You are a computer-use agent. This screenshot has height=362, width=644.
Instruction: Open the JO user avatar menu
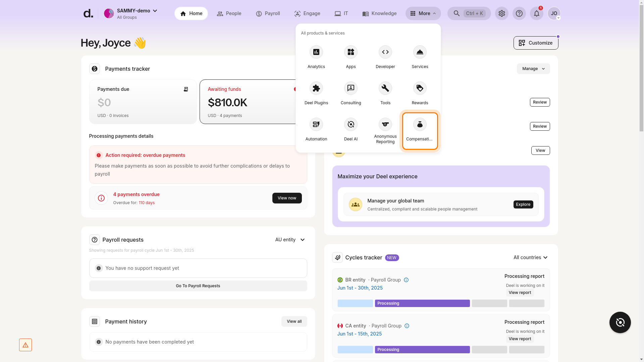click(554, 13)
